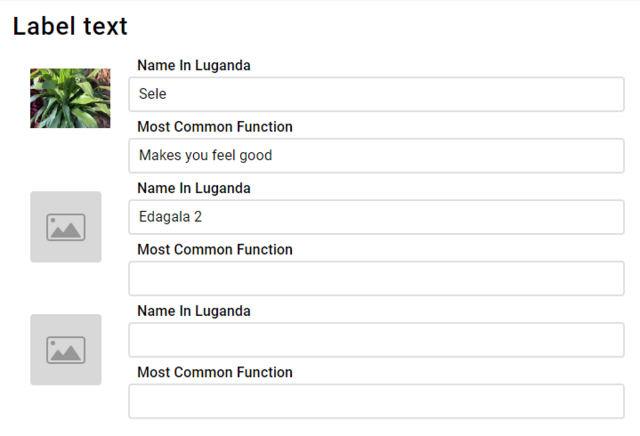Click the Name In Luganda label above Sele
The height and width of the screenshot is (436, 640).
pyautogui.click(x=194, y=65)
